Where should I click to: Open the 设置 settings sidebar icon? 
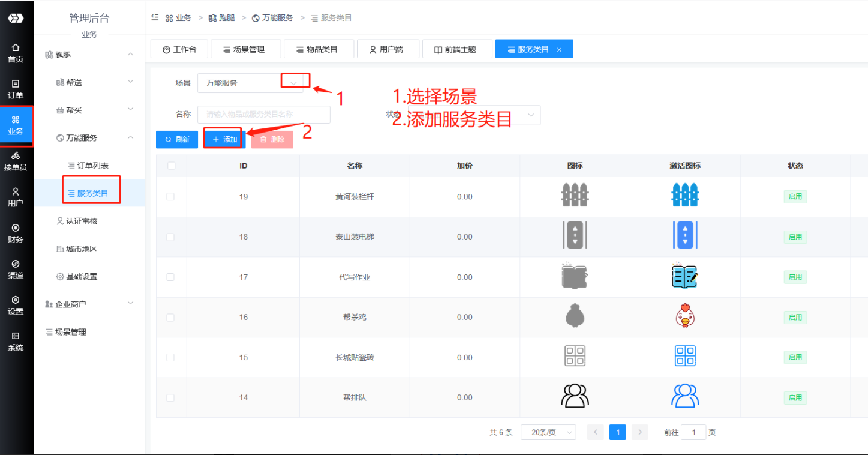click(16, 306)
